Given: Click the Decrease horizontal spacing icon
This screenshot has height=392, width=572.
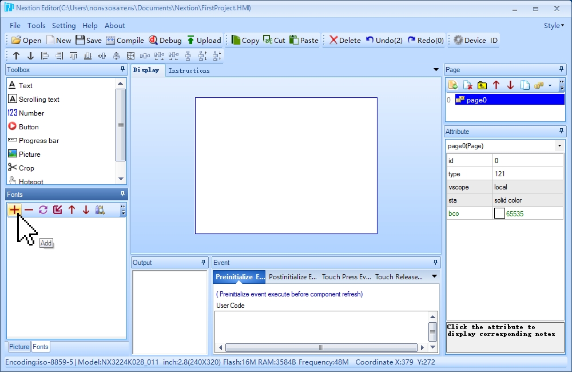Looking at the screenshot, I should 173,56.
